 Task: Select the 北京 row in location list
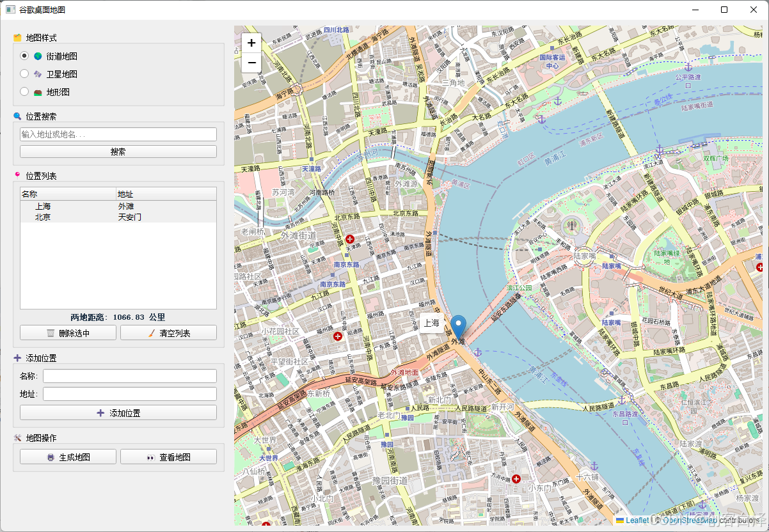click(118, 217)
